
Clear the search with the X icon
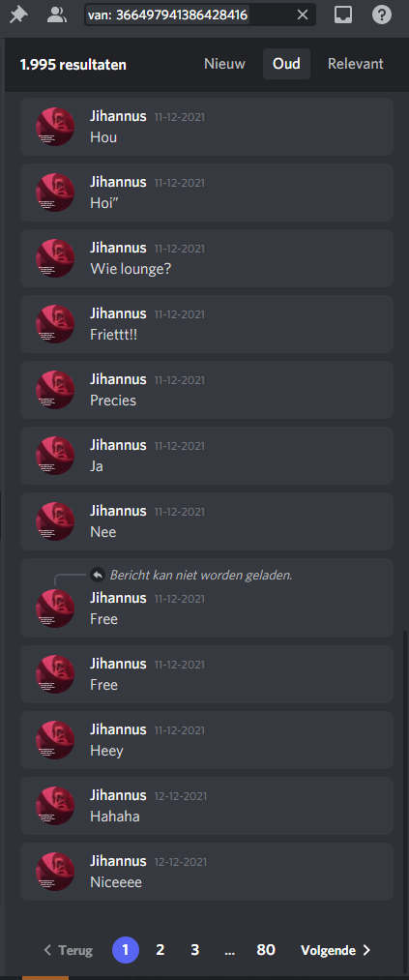(x=303, y=15)
